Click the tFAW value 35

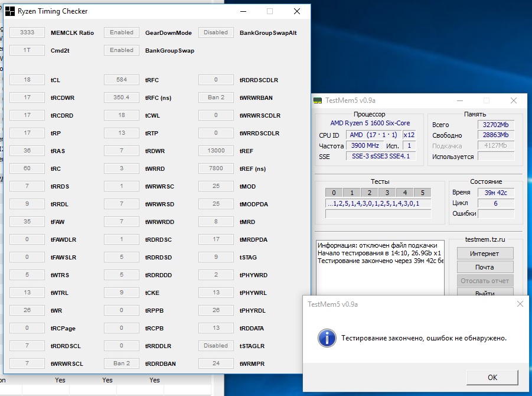27,222
